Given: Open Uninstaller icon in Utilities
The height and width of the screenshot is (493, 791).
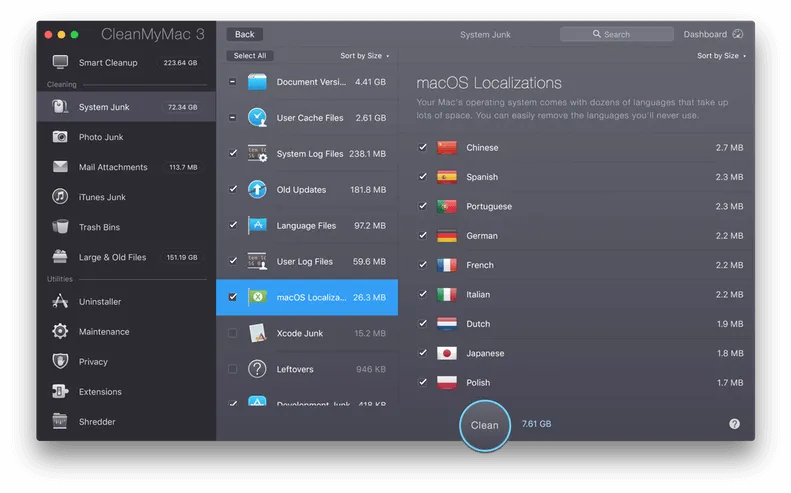Looking at the screenshot, I should 60,301.
